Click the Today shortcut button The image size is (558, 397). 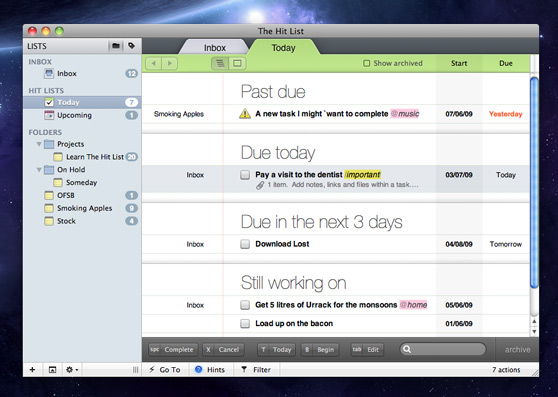coord(276,350)
